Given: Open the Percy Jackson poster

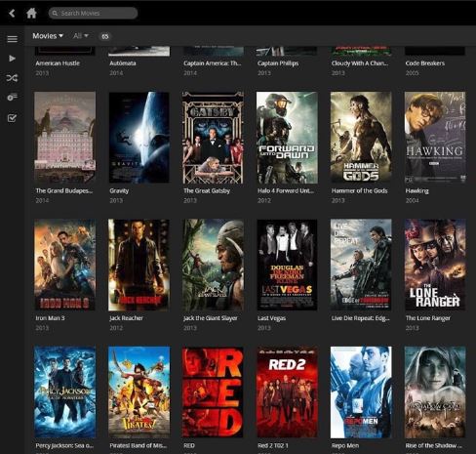Looking at the screenshot, I should 65,392.
